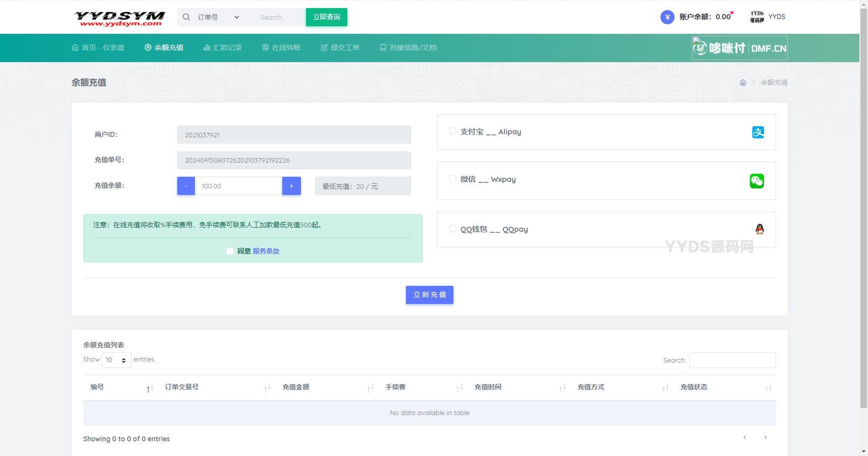Click the table Search input field
Image resolution: width=868 pixels, height=456 pixels.
(x=732, y=360)
